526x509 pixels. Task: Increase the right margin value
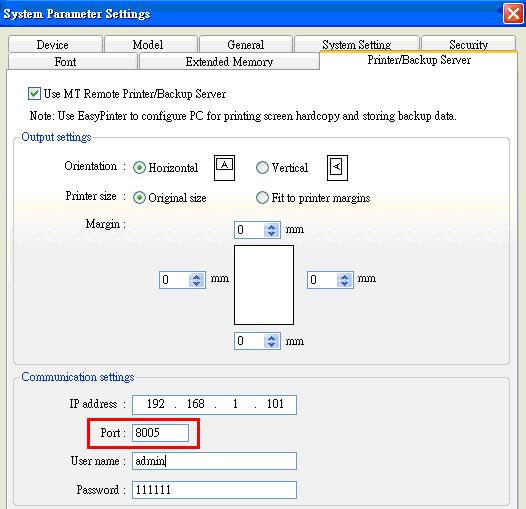(344, 276)
